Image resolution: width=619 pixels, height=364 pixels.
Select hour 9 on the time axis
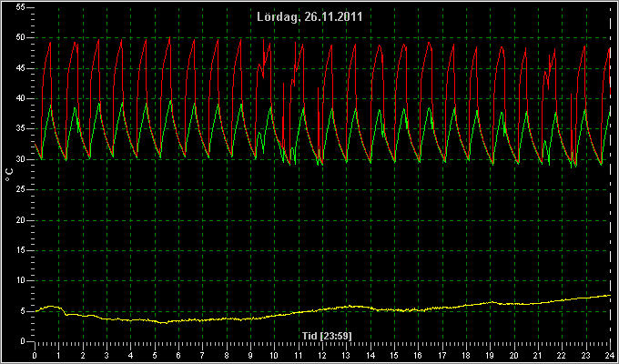point(250,355)
